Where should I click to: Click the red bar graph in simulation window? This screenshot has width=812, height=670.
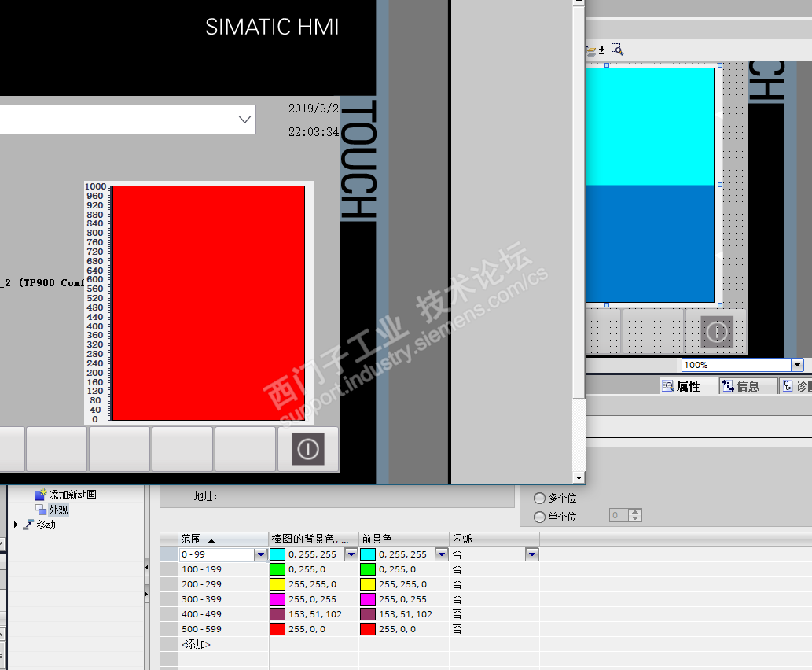coord(208,303)
